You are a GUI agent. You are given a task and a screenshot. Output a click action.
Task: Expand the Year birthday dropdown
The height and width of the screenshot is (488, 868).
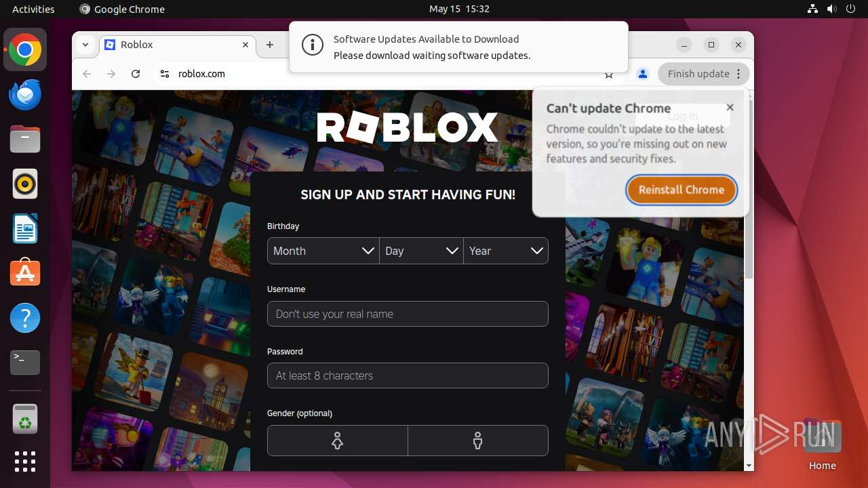pyautogui.click(x=506, y=251)
